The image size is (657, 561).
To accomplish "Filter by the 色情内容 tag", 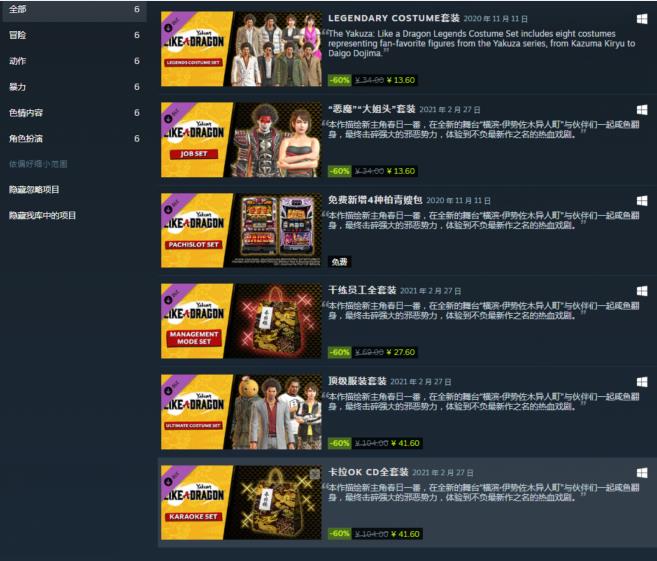I will [74, 113].
